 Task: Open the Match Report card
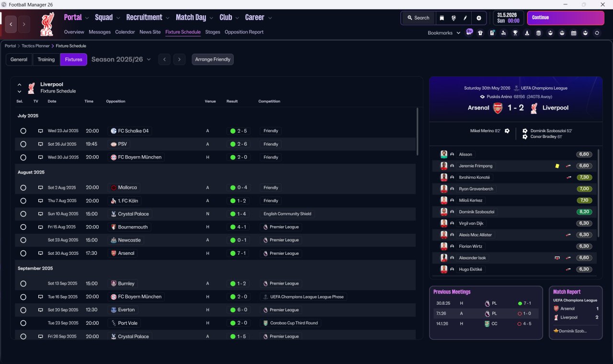pyautogui.click(x=576, y=313)
